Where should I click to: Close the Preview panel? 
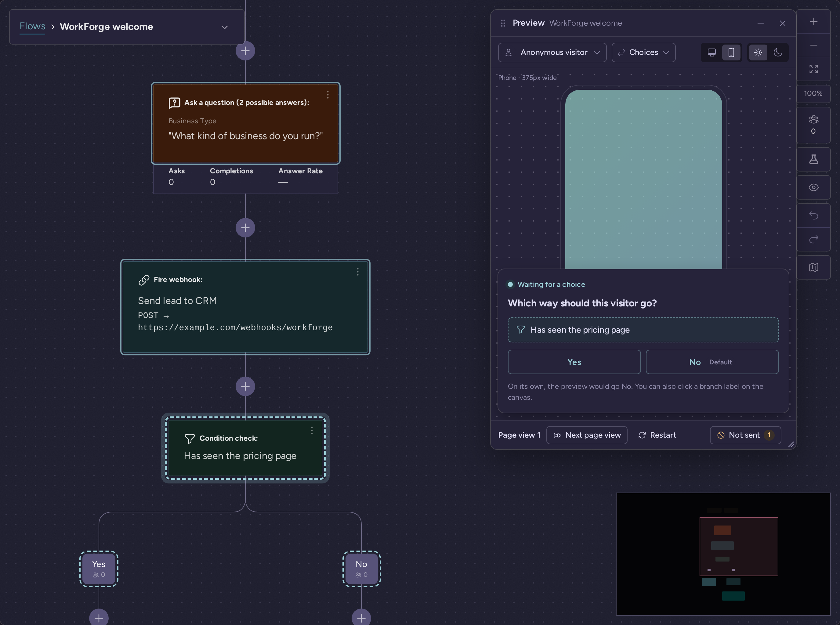tap(783, 23)
